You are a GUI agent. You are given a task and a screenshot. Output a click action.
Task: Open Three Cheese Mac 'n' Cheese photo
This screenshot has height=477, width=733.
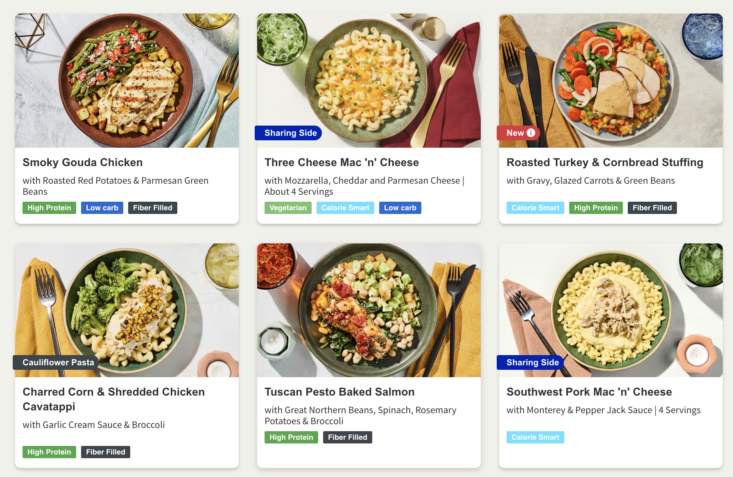(369, 80)
